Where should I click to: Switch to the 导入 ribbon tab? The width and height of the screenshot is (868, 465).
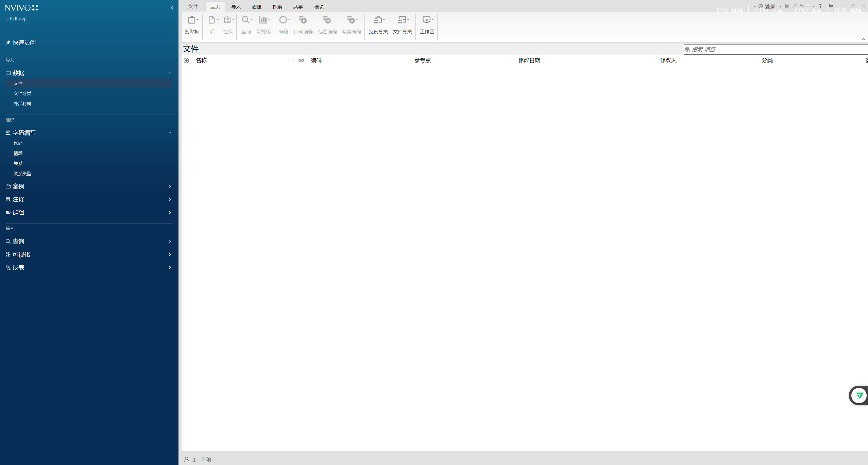[x=236, y=7]
